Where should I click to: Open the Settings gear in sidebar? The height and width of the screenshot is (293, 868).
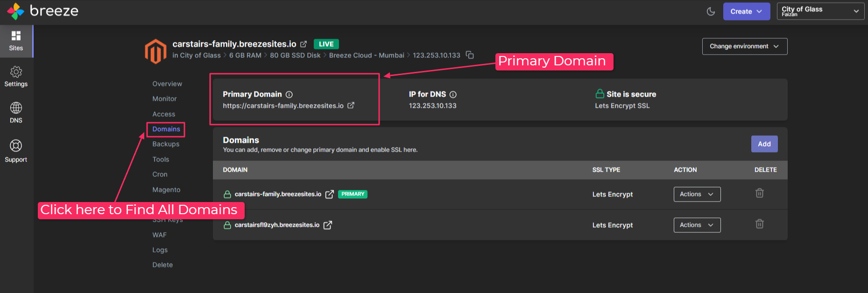(16, 77)
